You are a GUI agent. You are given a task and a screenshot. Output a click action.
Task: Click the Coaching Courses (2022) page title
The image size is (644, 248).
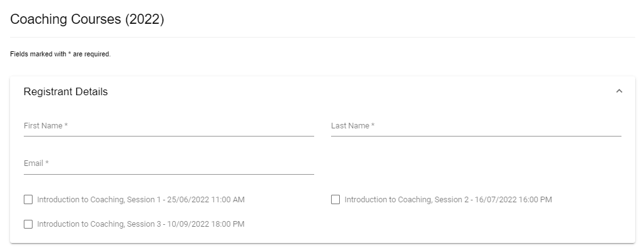click(x=87, y=19)
